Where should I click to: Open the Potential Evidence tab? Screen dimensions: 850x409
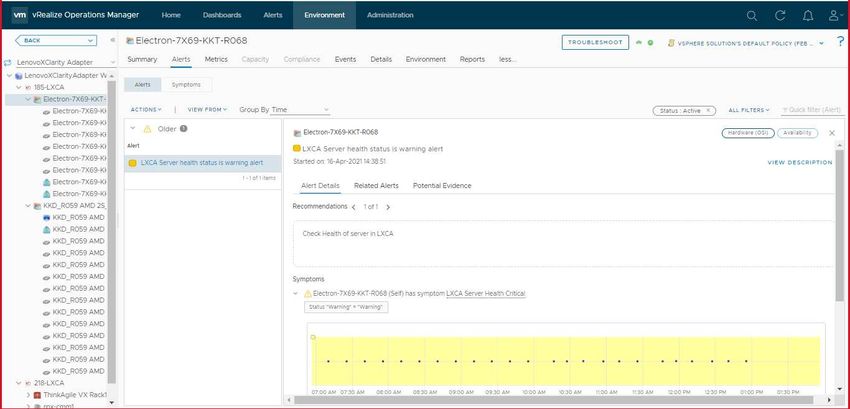coord(442,186)
